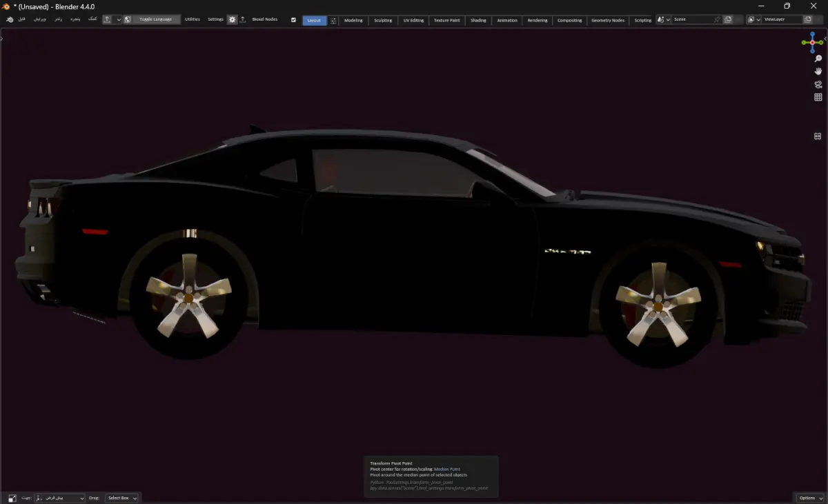
Task: Switch to the Animation workspace tab
Action: (x=507, y=21)
